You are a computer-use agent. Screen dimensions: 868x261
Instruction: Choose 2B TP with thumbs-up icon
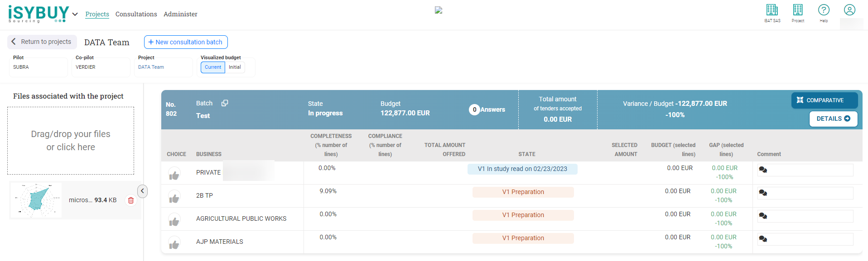tap(174, 198)
